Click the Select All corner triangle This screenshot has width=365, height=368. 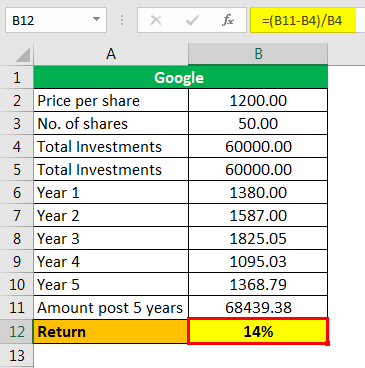click(23, 55)
